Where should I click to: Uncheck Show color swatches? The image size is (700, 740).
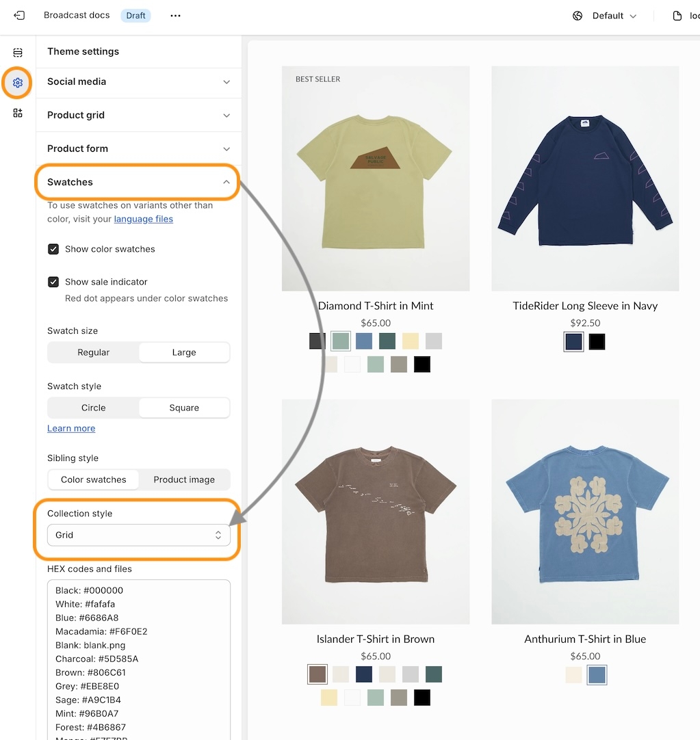[53, 249]
